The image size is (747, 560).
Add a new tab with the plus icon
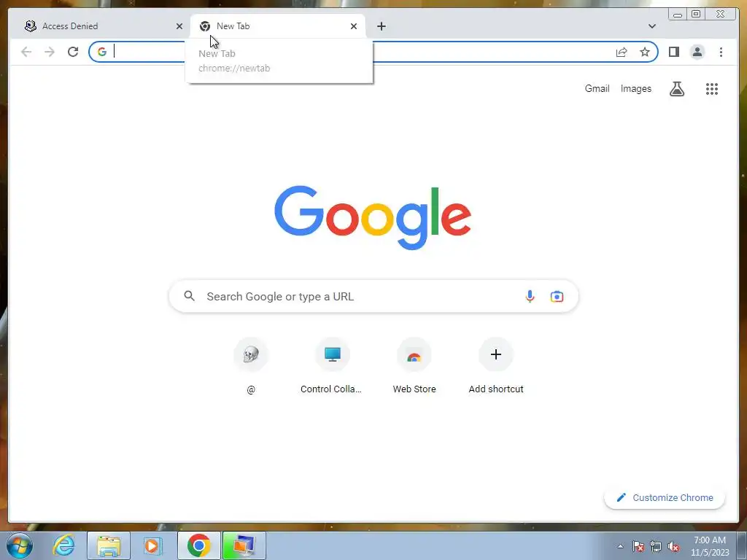tap(381, 26)
